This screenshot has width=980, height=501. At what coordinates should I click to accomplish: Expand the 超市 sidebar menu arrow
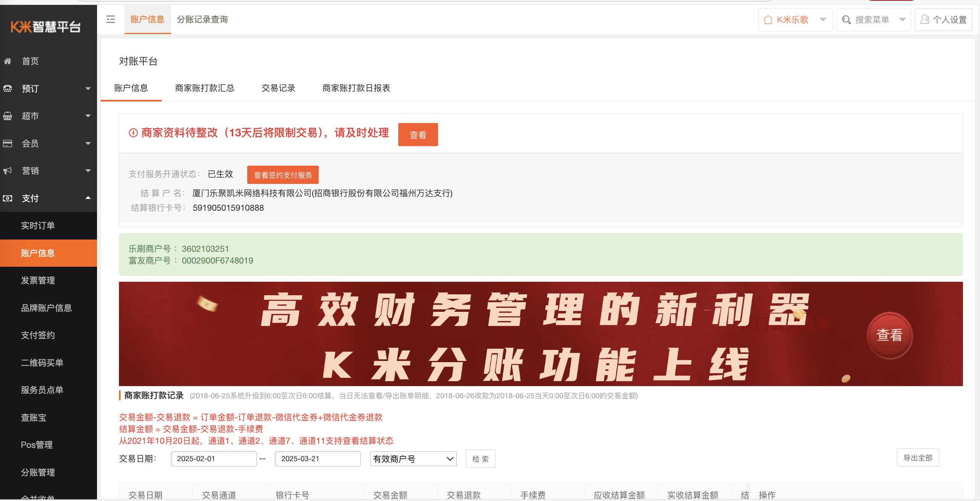88,116
